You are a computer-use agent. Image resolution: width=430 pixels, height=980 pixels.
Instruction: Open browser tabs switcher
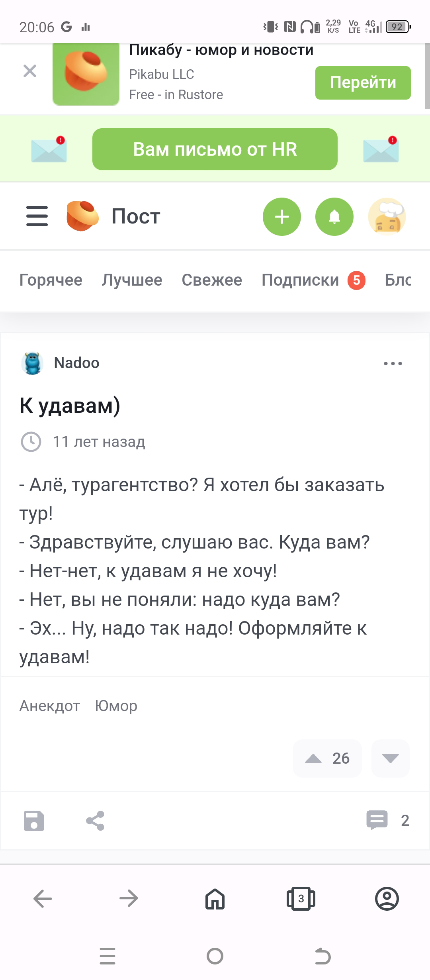301,899
